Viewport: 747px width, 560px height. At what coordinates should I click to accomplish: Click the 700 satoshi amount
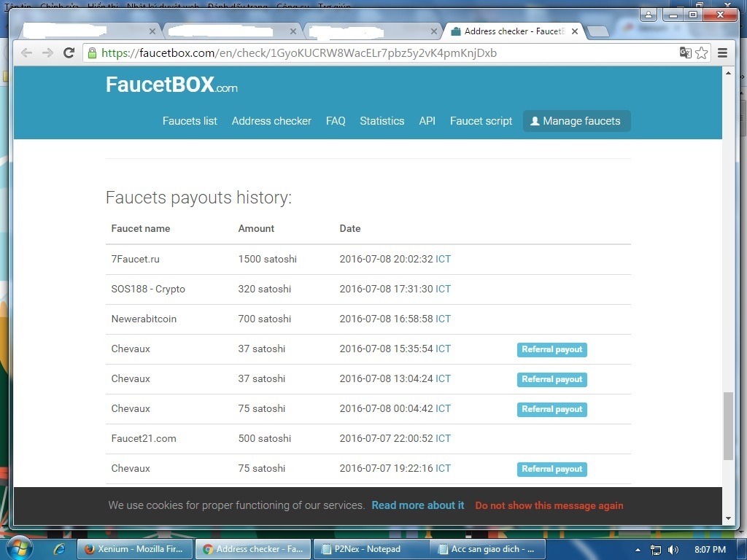264,319
